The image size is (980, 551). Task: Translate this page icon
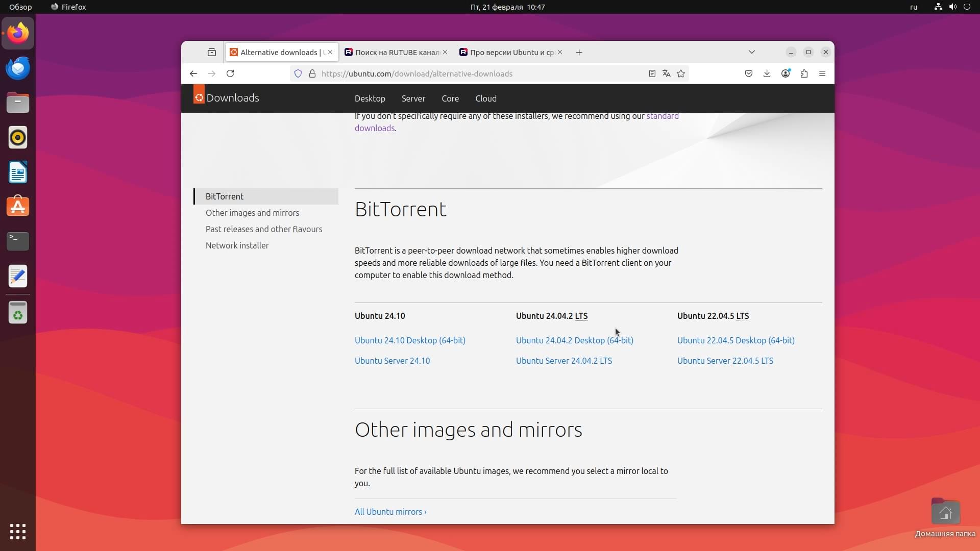click(666, 73)
